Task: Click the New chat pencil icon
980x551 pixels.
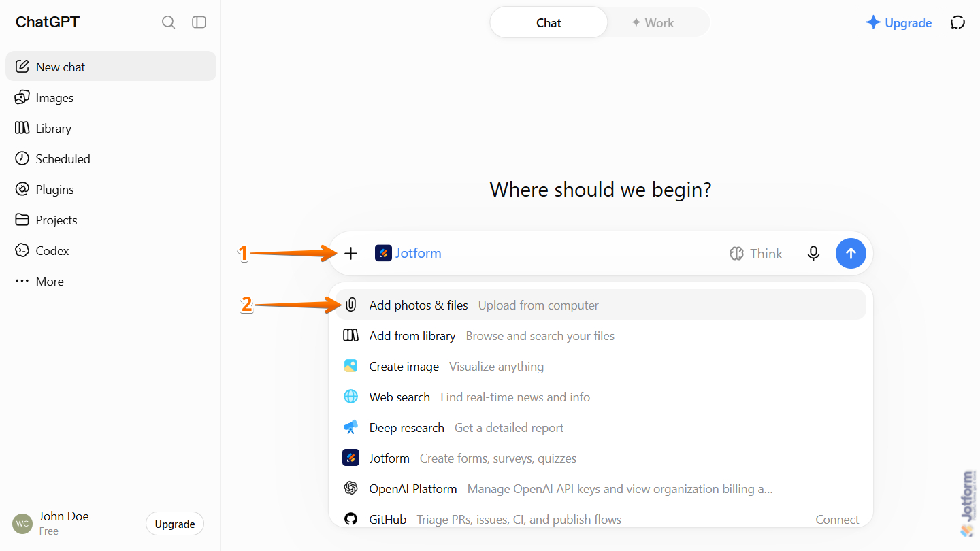Action: click(x=22, y=67)
